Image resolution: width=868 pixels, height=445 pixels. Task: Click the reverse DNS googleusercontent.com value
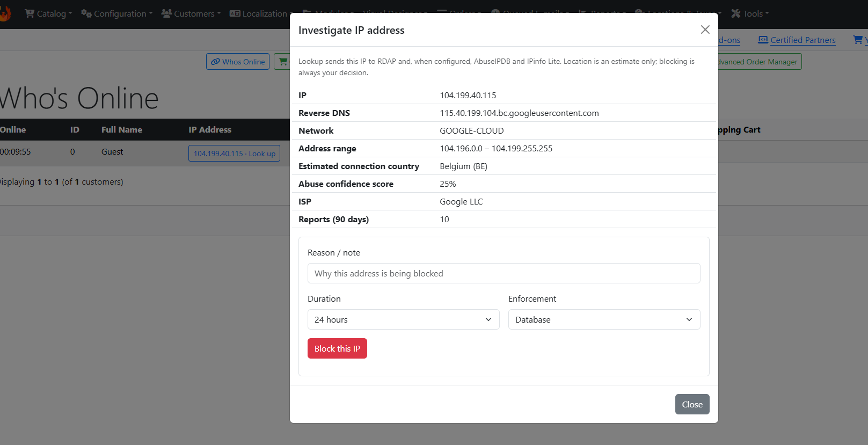[519, 113]
